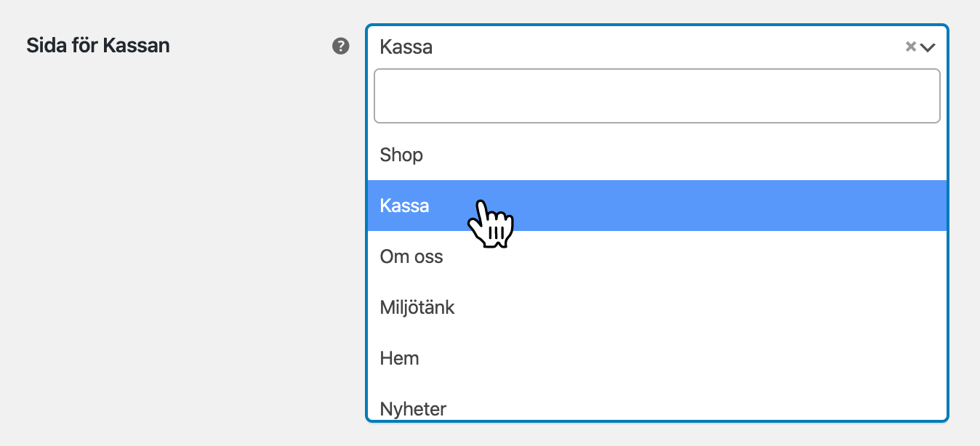Click the help question mark icon
The height and width of the screenshot is (446, 980).
point(340,46)
